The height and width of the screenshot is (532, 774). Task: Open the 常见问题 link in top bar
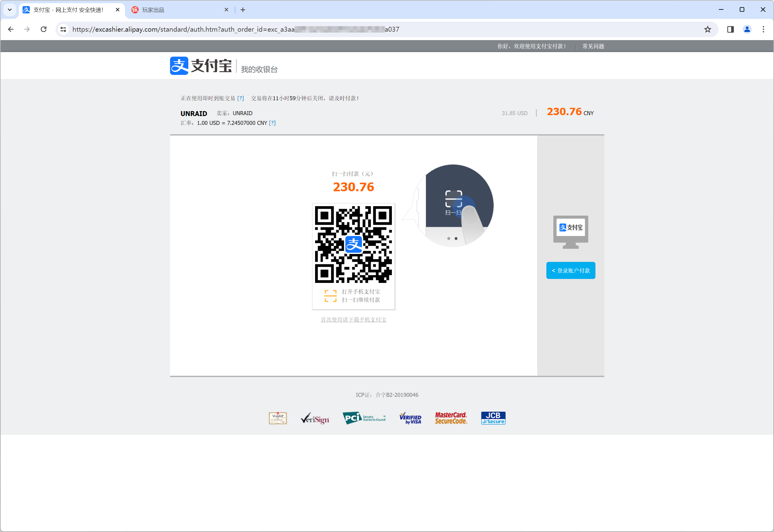pyautogui.click(x=593, y=46)
